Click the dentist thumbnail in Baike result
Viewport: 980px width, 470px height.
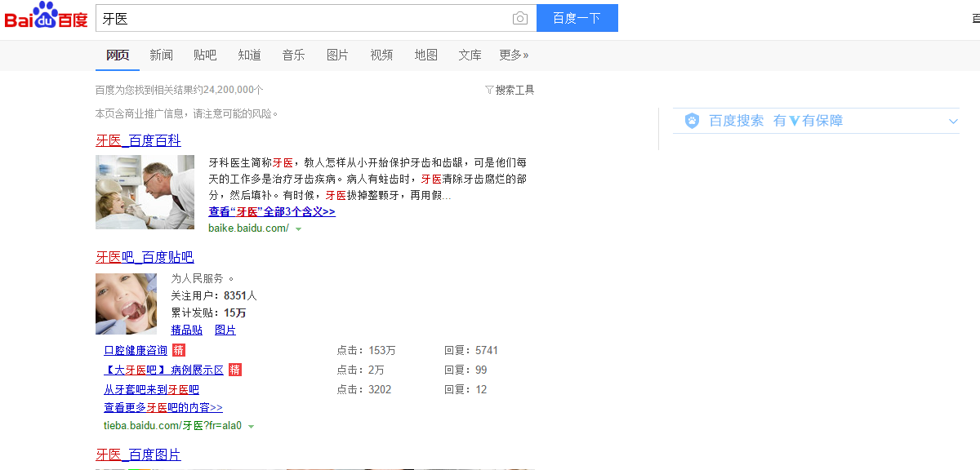(x=145, y=192)
